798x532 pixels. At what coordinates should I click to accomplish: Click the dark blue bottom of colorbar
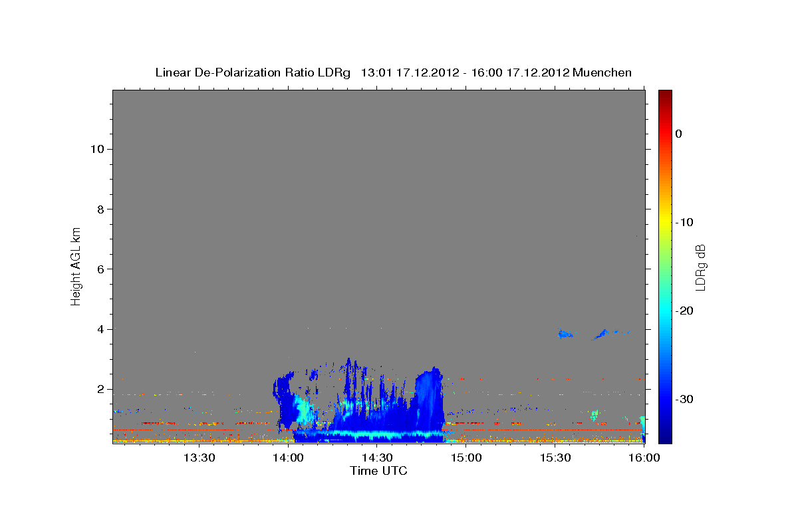coord(665,436)
